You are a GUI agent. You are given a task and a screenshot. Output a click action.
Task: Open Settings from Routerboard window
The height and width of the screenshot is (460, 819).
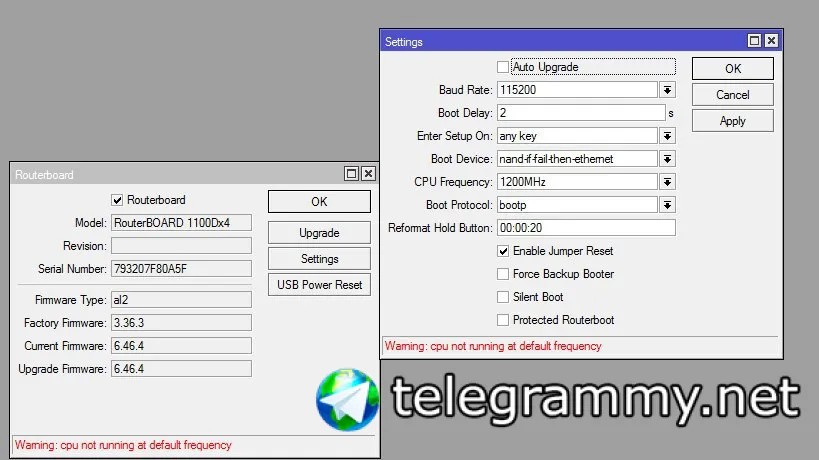319,259
